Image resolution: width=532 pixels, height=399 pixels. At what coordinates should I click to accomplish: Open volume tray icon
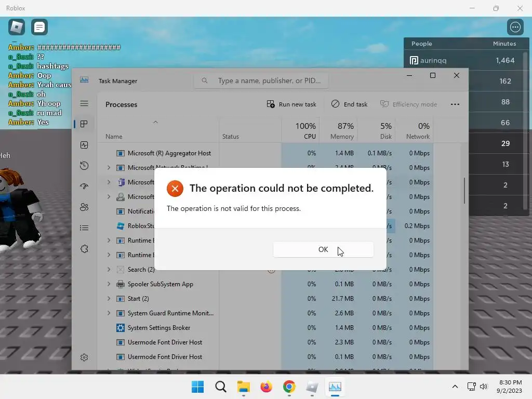484,387
